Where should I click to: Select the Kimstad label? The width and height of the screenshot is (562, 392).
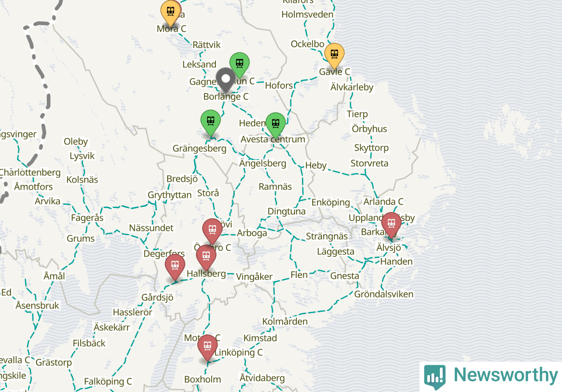pyautogui.click(x=260, y=338)
